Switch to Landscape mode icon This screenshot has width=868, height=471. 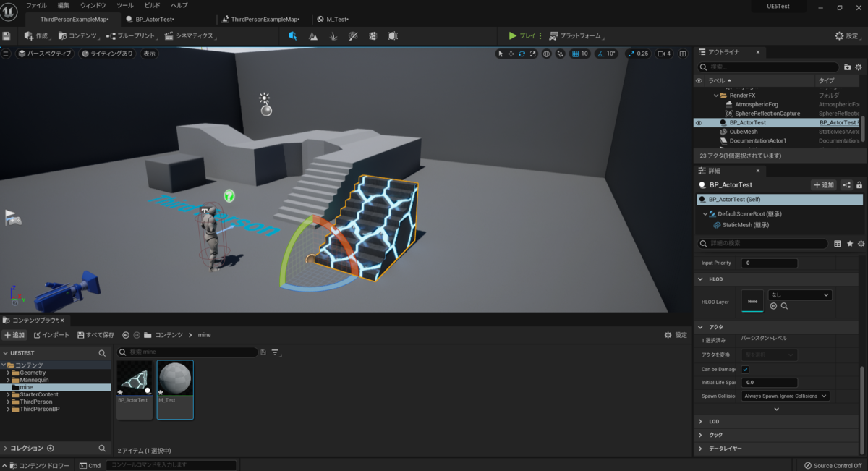pyautogui.click(x=313, y=35)
